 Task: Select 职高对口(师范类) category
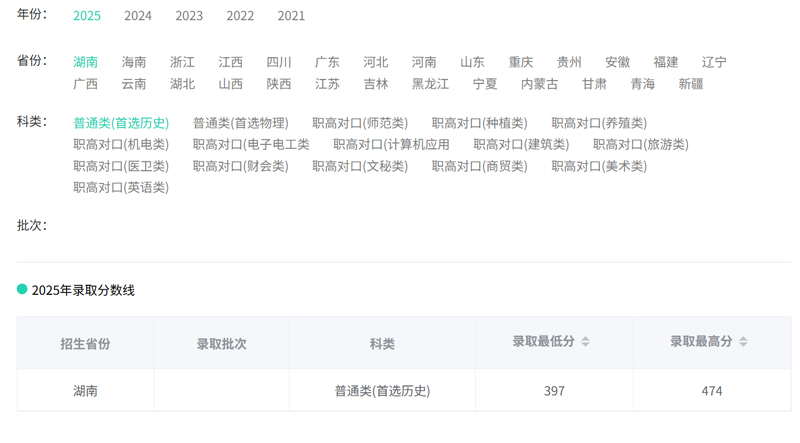pyautogui.click(x=360, y=123)
